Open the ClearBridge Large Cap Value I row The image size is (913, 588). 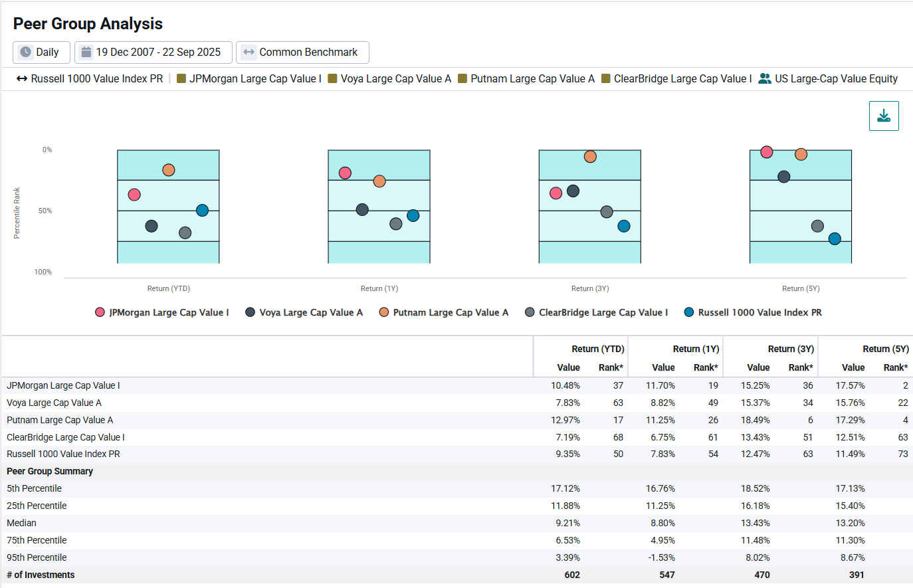click(x=66, y=437)
